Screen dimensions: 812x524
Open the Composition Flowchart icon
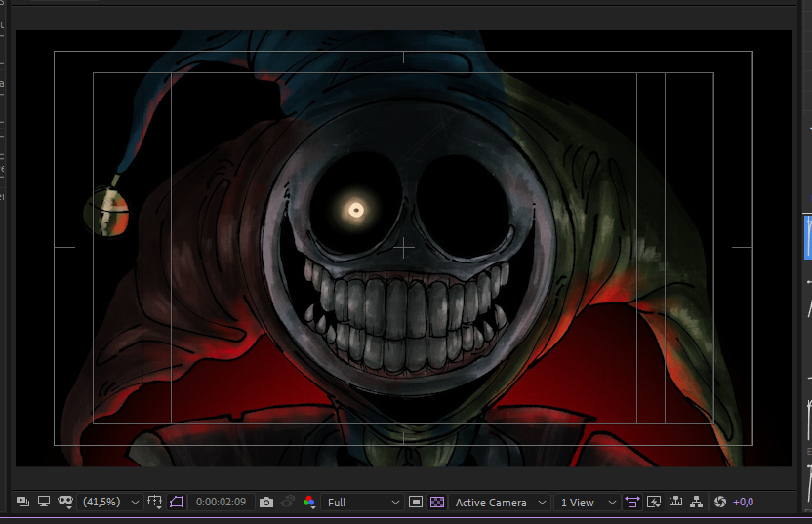(697, 502)
